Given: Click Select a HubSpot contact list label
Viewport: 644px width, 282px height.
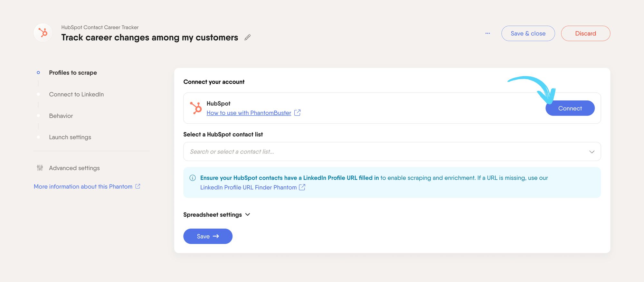Looking at the screenshot, I should pyautogui.click(x=223, y=135).
